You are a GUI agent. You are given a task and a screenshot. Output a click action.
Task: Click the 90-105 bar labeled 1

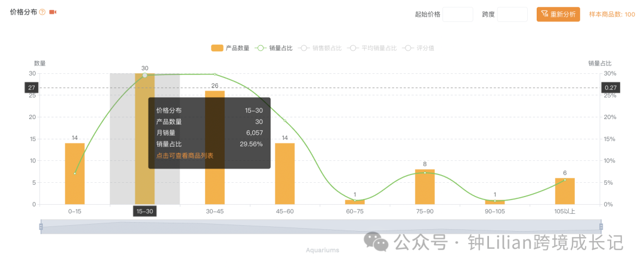(x=495, y=202)
